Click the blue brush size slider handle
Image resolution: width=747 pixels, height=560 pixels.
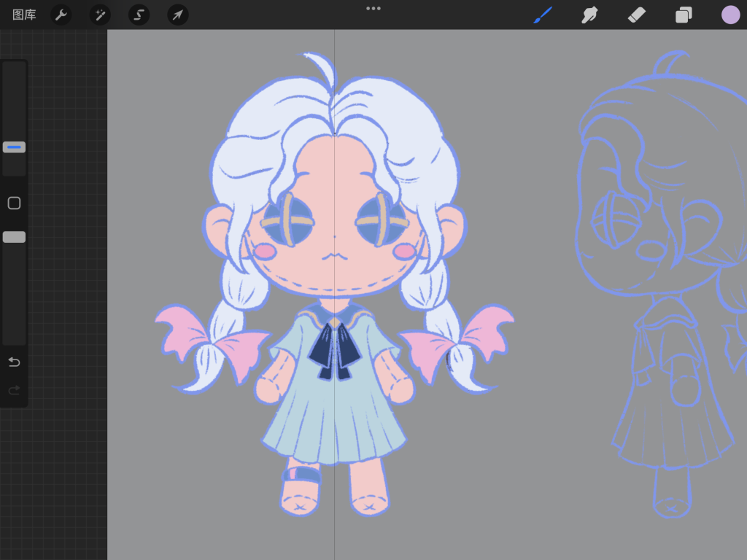[x=14, y=147]
